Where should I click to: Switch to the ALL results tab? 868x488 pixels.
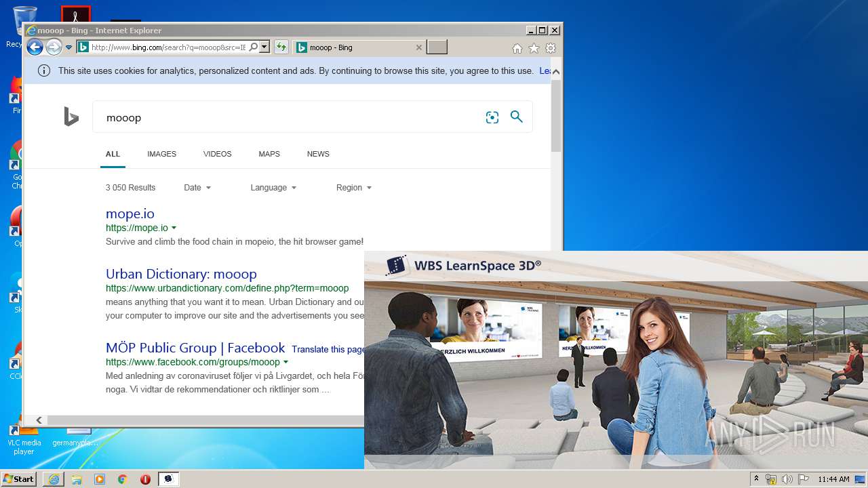pos(113,154)
